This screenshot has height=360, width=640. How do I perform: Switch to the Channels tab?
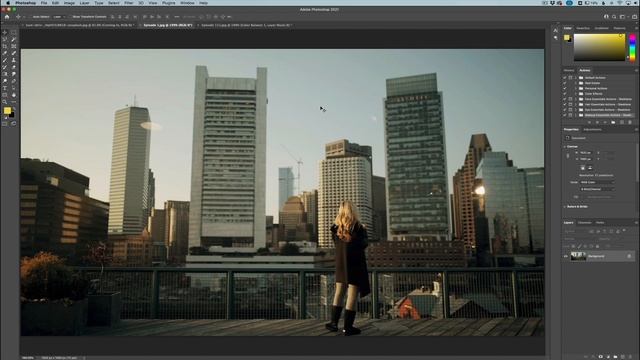584,222
